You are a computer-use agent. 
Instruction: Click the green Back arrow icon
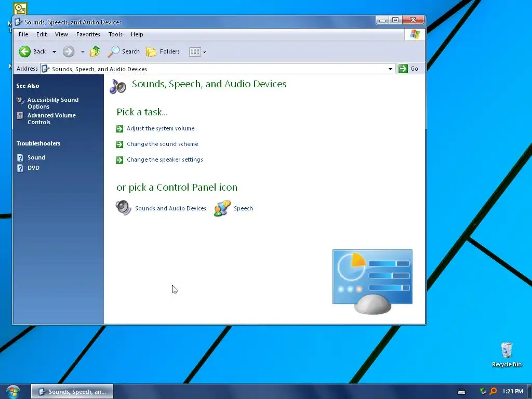[x=24, y=51]
